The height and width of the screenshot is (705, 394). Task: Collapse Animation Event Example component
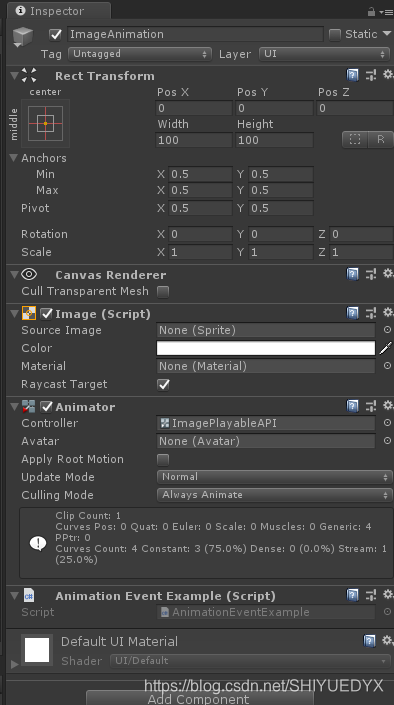(x=14, y=595)
